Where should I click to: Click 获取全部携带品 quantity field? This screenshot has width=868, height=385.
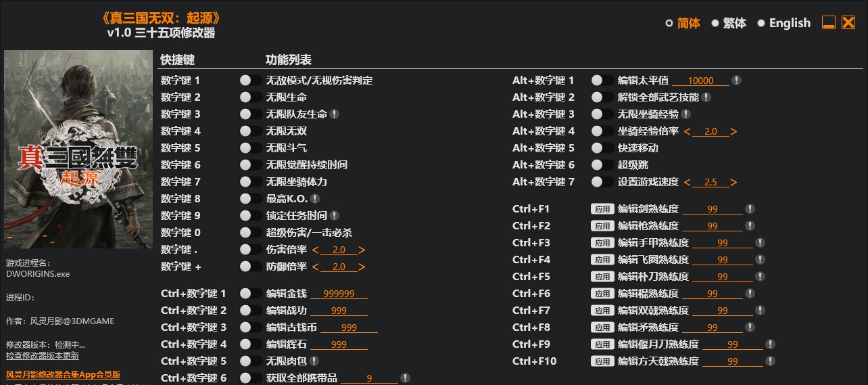click(x=369, y=378)
